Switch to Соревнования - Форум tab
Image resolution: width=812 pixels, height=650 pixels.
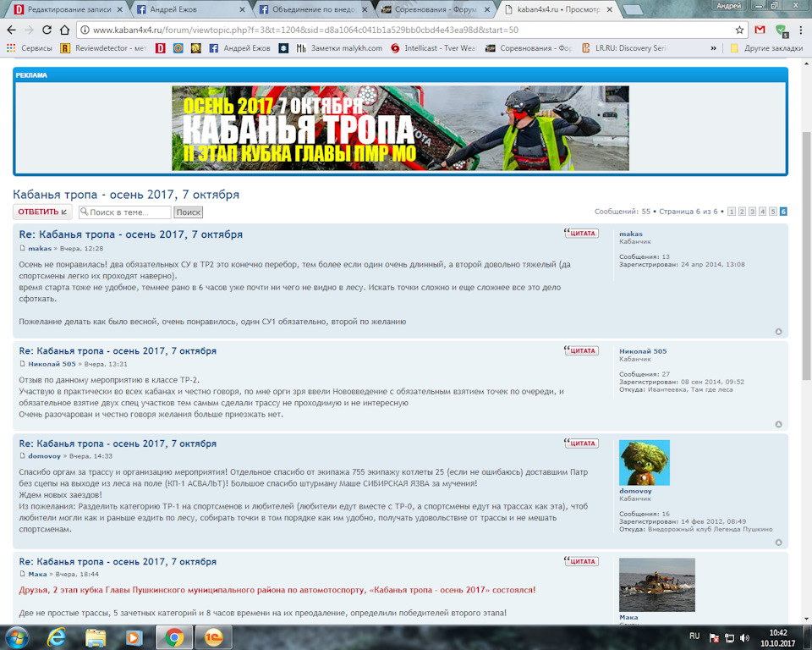[435, 9]
